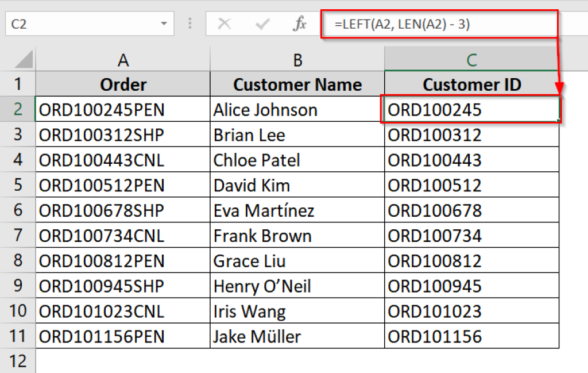Select column header A
Image resolution: width=588 pixels, height=373 pixels.
click(x=123, y=59)
